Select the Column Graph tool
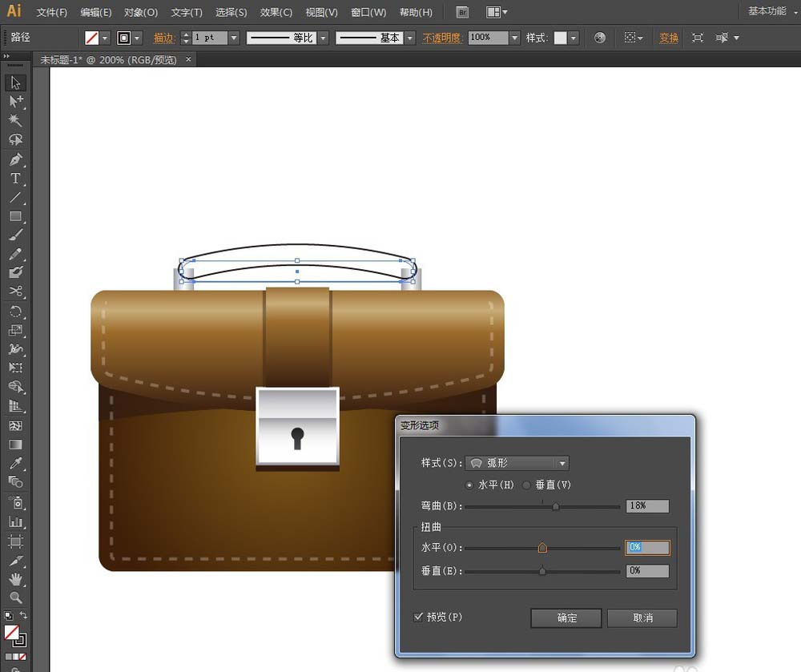The image size is (801, 672). [x=15, y=522]
